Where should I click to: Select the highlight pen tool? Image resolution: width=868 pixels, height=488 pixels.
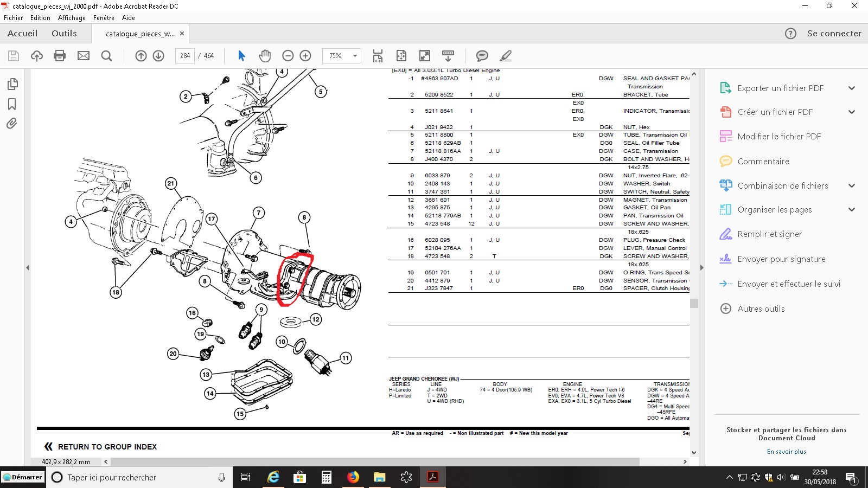click(x=506, y=55)
